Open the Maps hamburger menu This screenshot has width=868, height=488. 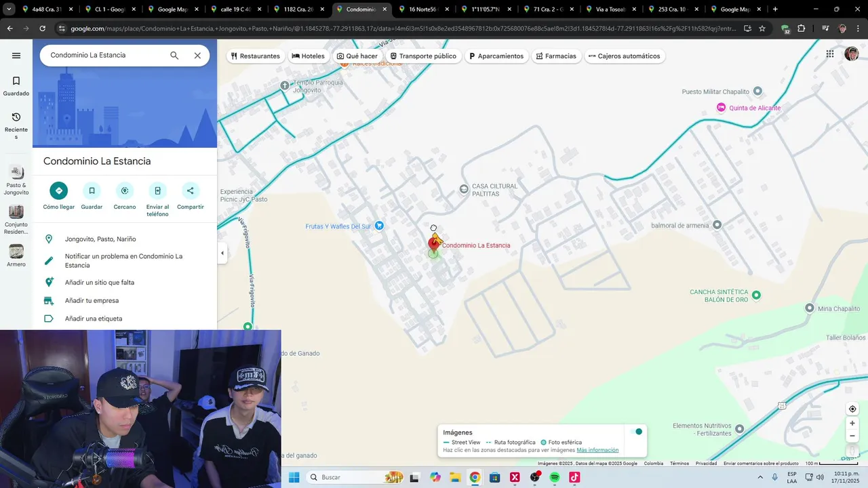(x=16, y=56)
